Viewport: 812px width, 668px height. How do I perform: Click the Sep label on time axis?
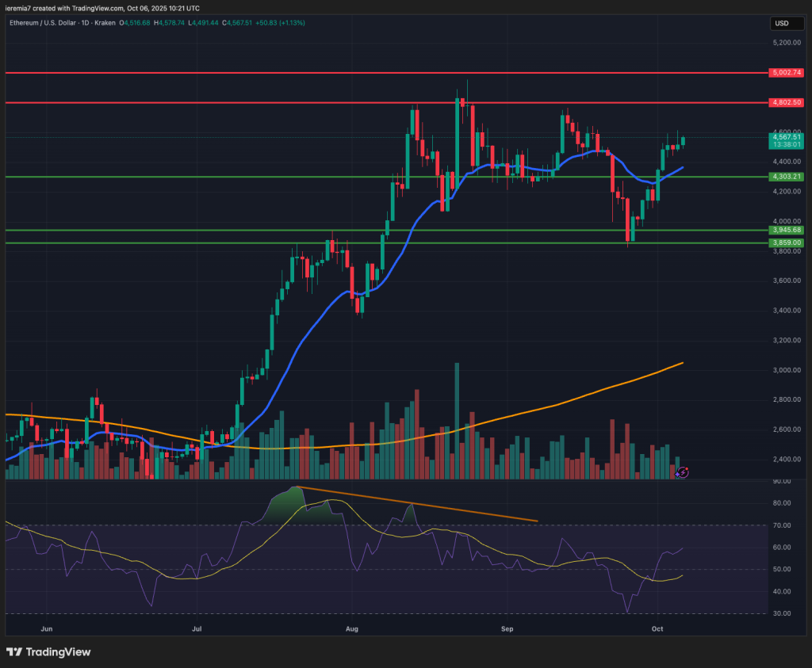508,628
